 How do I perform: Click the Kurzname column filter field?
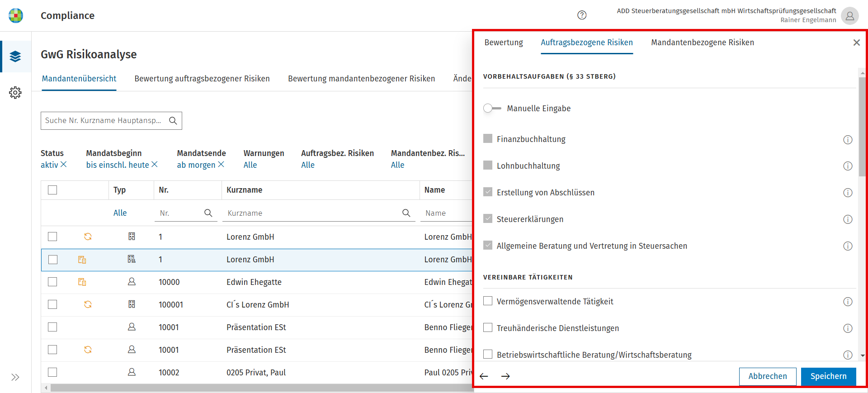[x=319, y=213]
